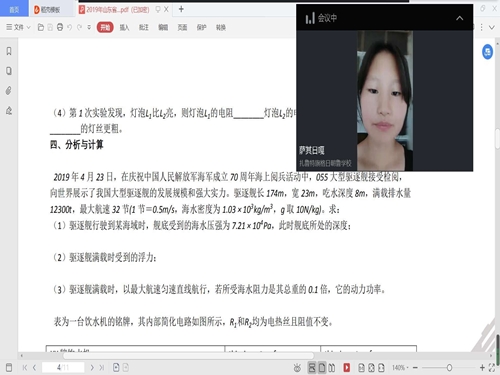The image size is (500, 375).
Task: Click the zoom slider handle
Action: click(449, 368)
